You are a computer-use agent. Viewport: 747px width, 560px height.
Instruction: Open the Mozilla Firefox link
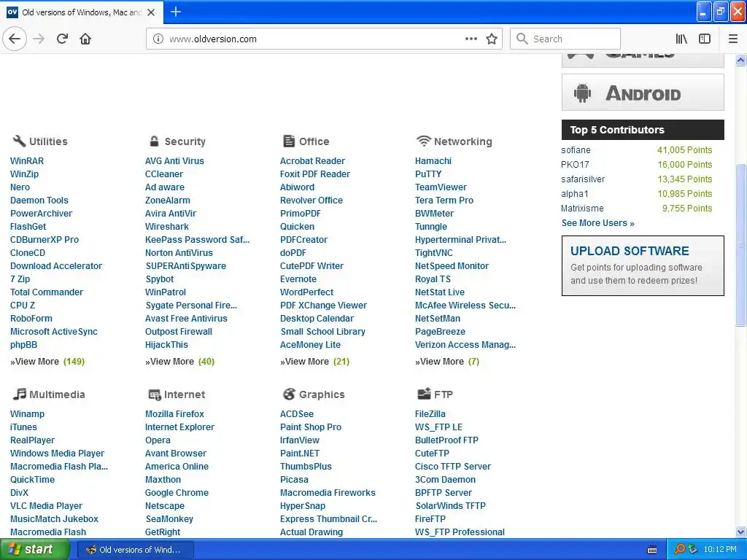point(174,414)
